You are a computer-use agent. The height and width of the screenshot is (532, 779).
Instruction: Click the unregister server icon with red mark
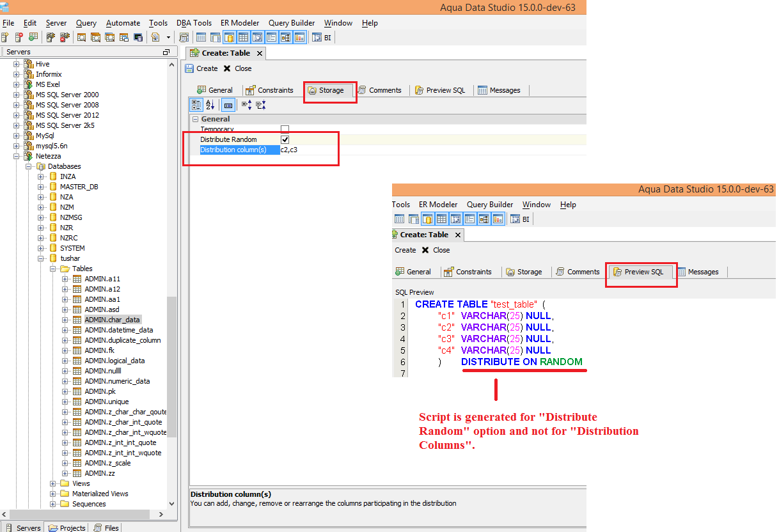click(x=19, y=37)
